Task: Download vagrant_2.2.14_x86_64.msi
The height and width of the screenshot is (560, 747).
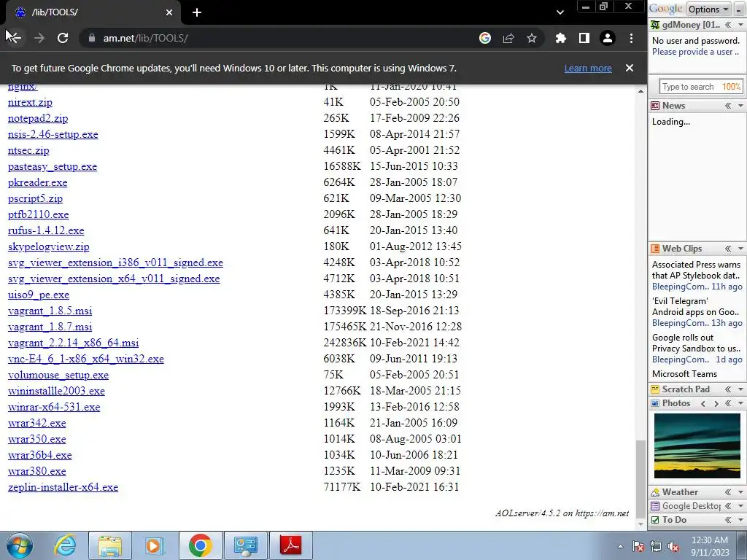Action: click(x=74, y=343)
